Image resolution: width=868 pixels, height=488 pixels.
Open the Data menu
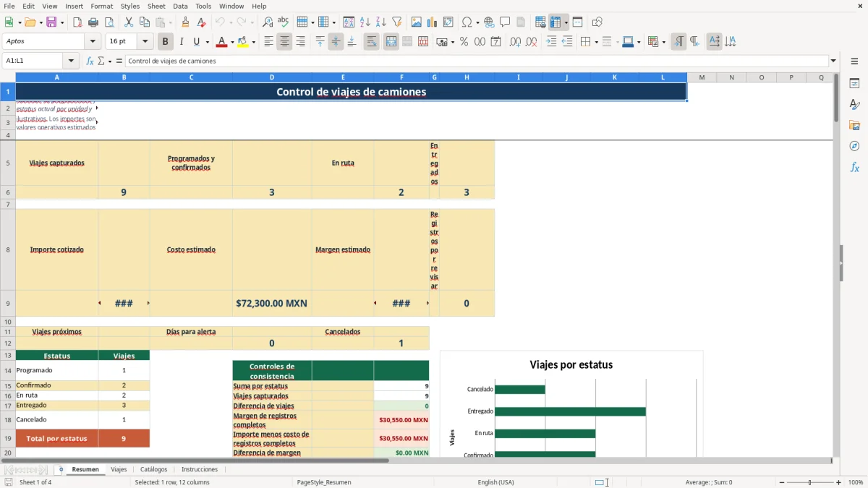180,6
